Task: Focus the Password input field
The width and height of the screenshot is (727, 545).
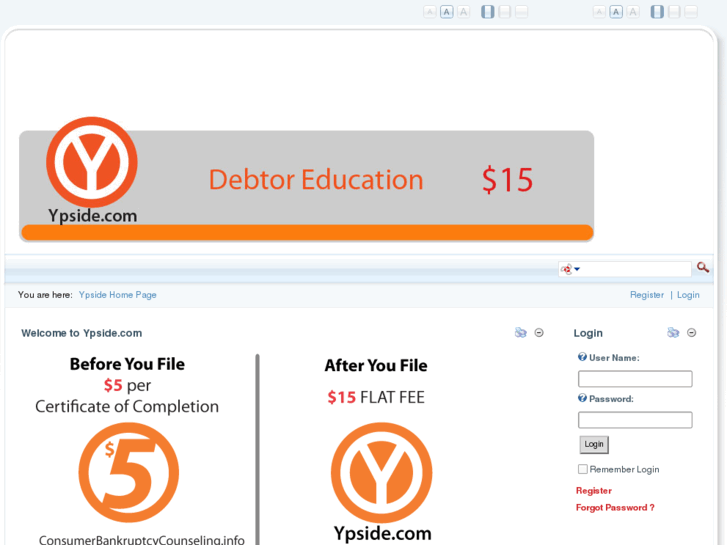Action: [635, 420]
